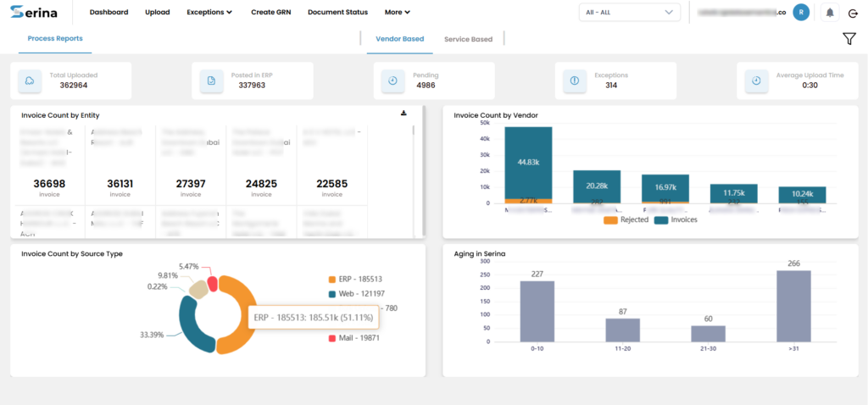This screenshot has width=868, height=405.
Task: Go to Dashboard
Action: click(109, 12)
